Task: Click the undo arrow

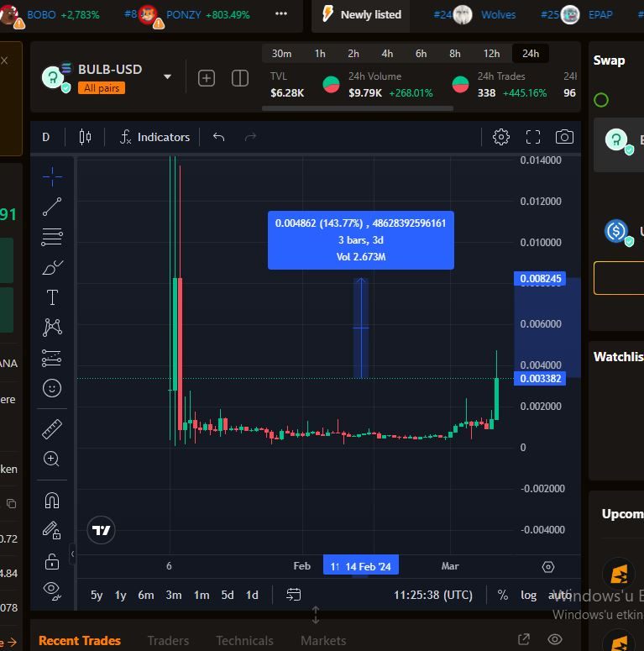Action: [x=218, y=137]
